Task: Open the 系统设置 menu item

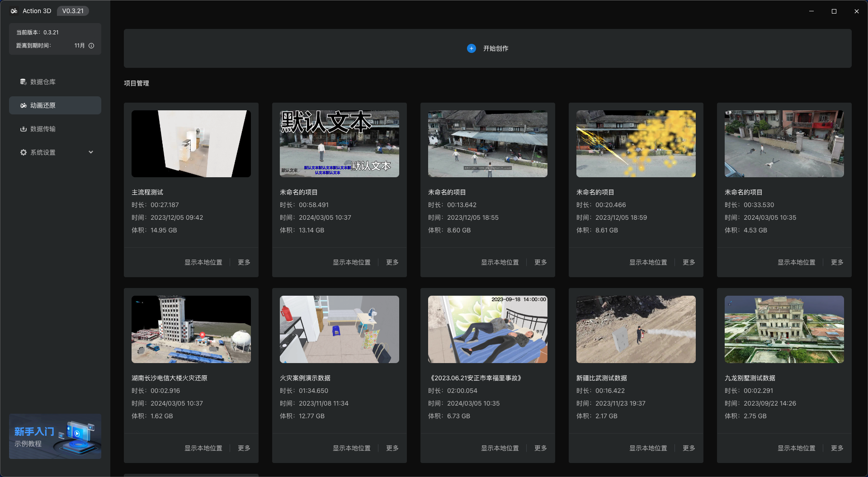Action: pos(55,152)
